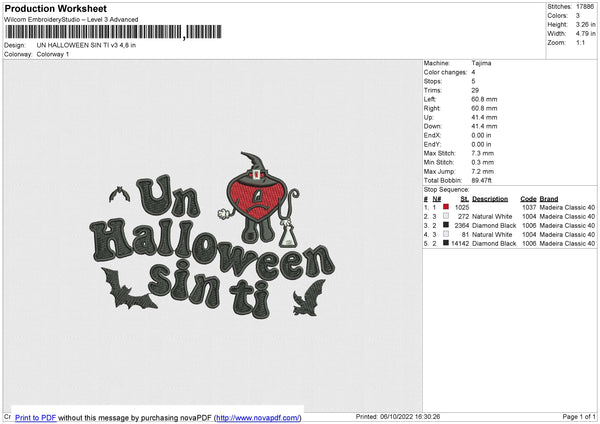Screen dimensions: 600x424
Task: Select the printed date 06/10/2022 16:30:26
Action: coord(410,416)
